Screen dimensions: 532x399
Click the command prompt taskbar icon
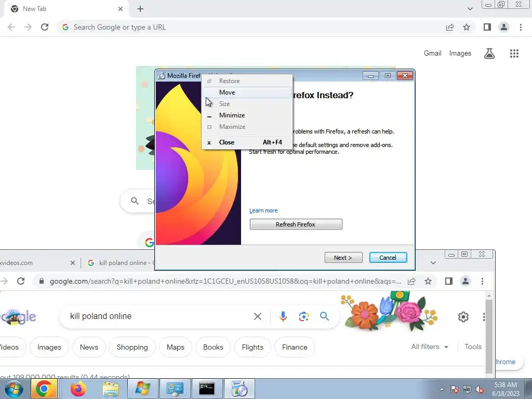(x=207, y=389)
